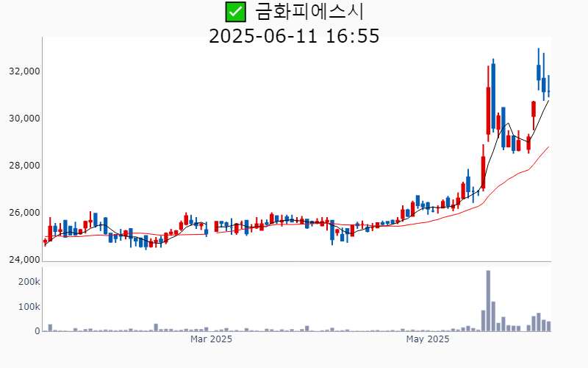Click the green checkmark icon beside the title
This screenshot has height=368, width=588.
pos(235,12)
